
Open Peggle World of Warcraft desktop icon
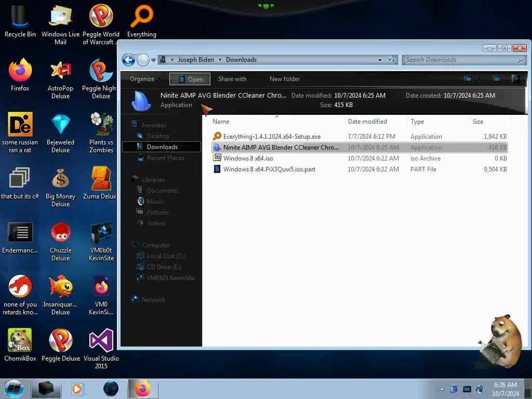101,24
